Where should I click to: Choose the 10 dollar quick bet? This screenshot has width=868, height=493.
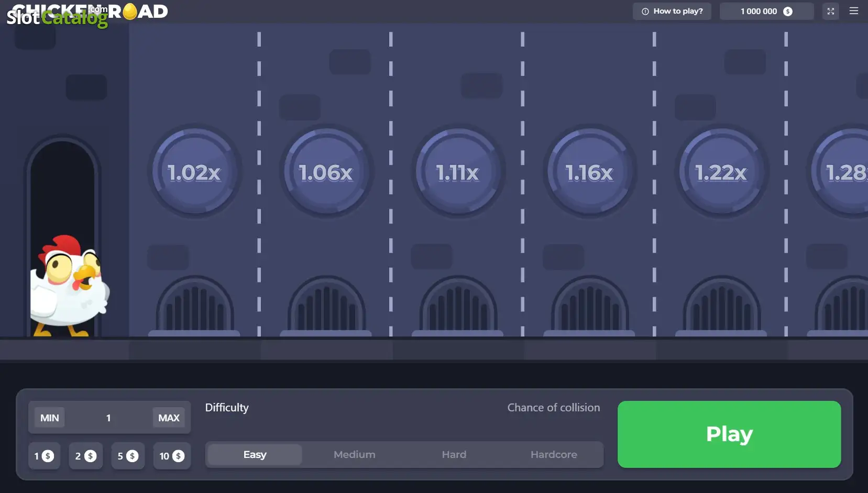(172, 456)
